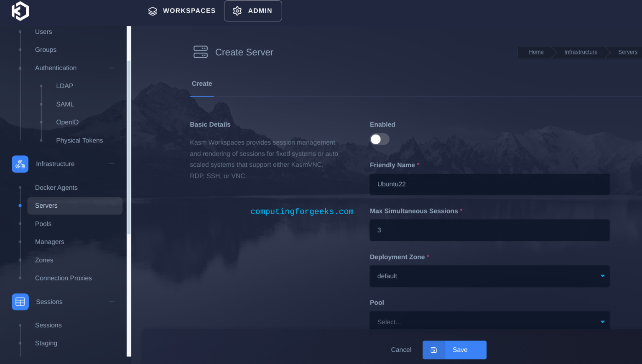Click the floppy disk icon on Save button
This screenshot has height=364, width=642.
tap(433, 350)
